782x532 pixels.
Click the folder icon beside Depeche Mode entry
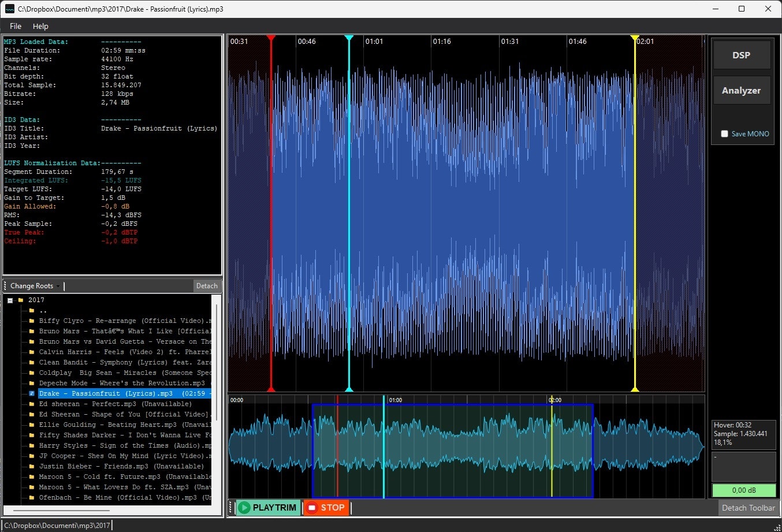32,383
